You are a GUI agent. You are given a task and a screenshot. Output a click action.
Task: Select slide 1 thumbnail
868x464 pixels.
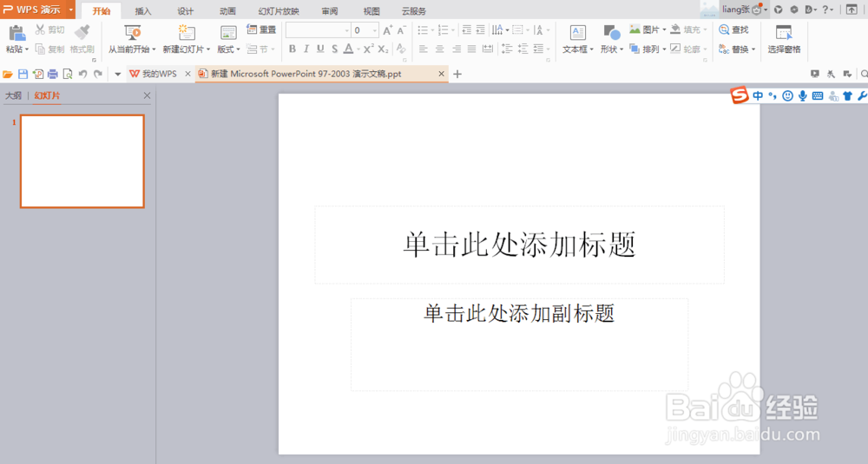pyautogui.click(x=82, y=161)
